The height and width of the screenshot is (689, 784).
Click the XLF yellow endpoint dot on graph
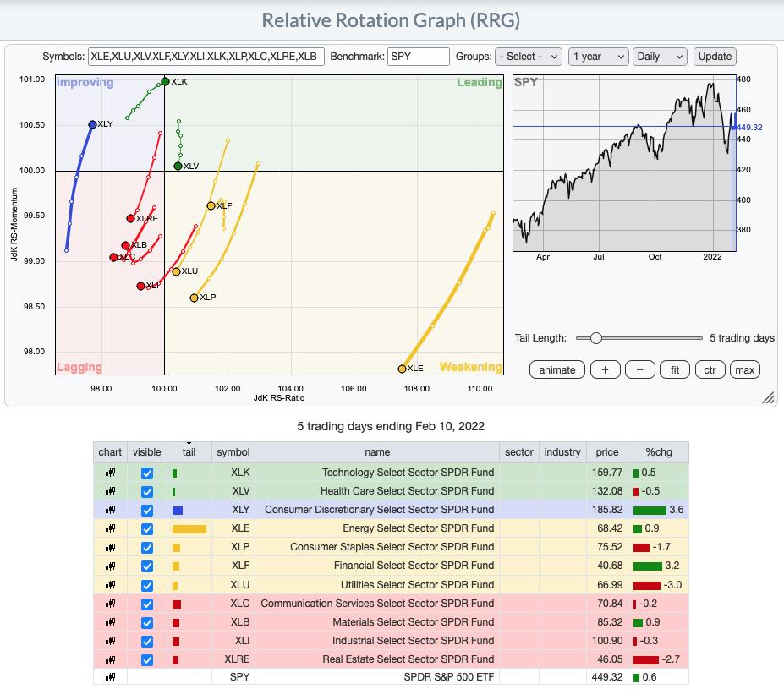[x=211, y=205]
